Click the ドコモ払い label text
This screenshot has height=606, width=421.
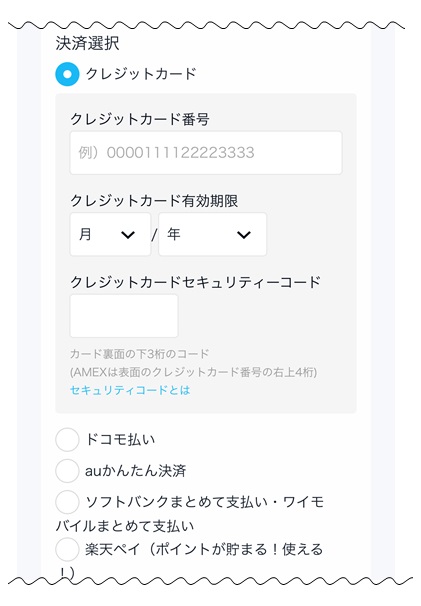120,439
